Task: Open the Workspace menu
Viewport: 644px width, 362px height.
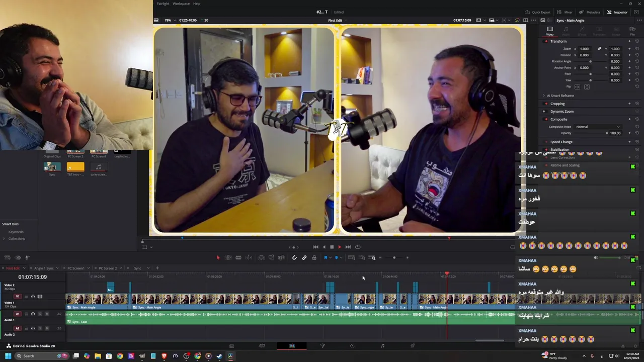Action: pyautogui.click(x=181, y=4)
